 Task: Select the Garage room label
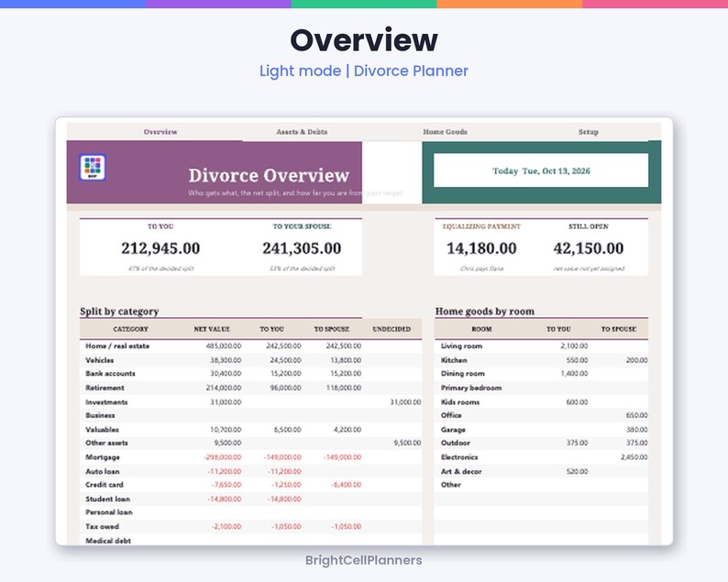[453, 430]
